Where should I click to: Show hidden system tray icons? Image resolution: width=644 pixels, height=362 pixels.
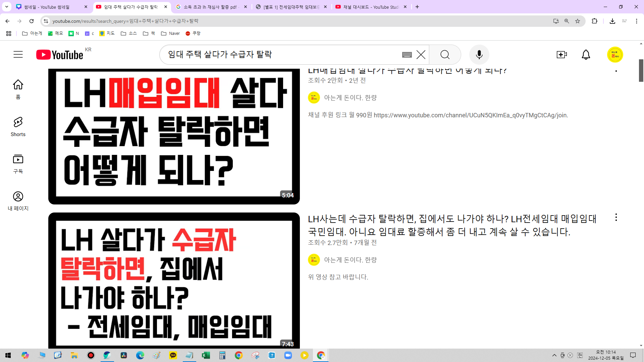(554, 355)
